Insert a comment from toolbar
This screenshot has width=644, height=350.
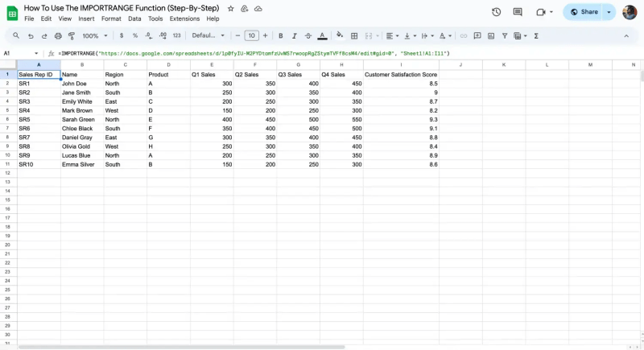coord(477,36)
